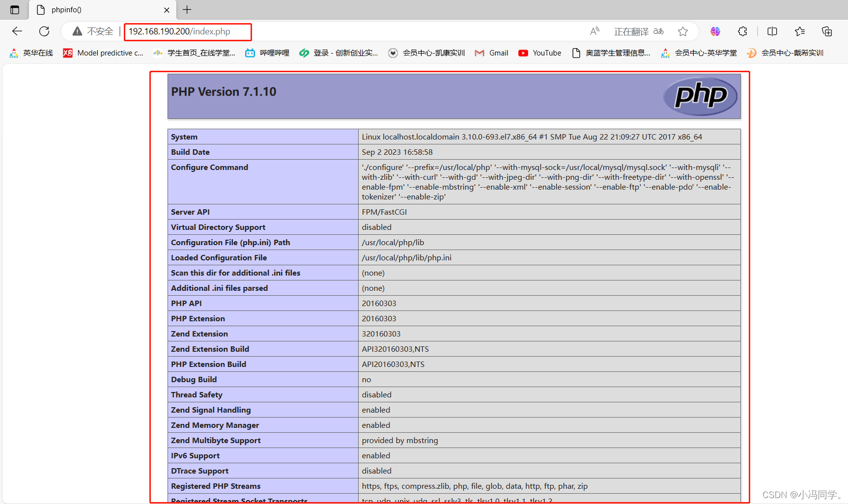Open Model predictive c... bookmark

pos(103,53)
